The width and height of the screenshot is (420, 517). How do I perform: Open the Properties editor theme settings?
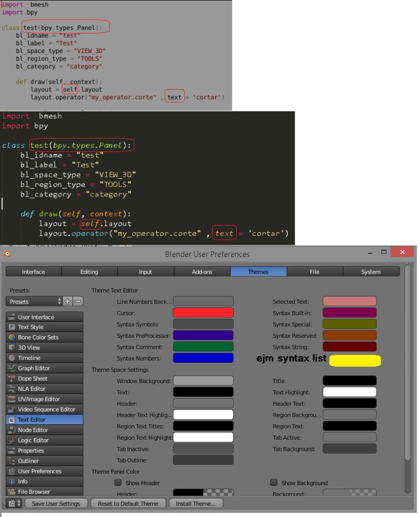44,450
